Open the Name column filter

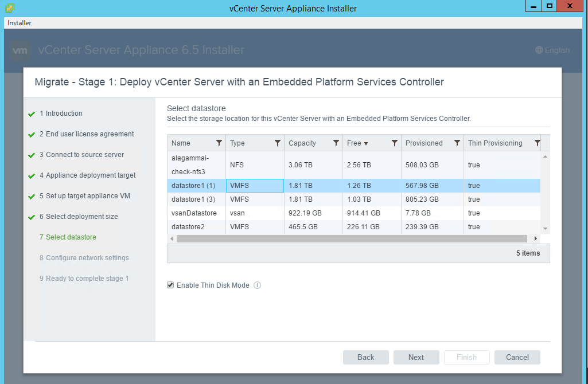point(219,143)
